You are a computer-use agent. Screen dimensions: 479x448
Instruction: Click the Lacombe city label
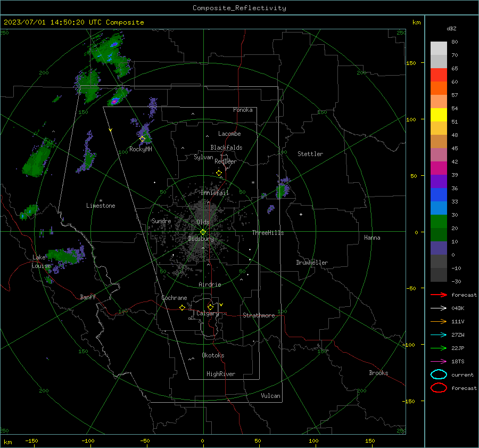point(229,134)
